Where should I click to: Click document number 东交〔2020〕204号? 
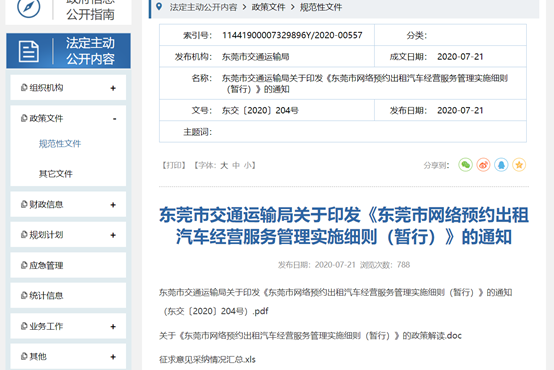click(260, 111)
